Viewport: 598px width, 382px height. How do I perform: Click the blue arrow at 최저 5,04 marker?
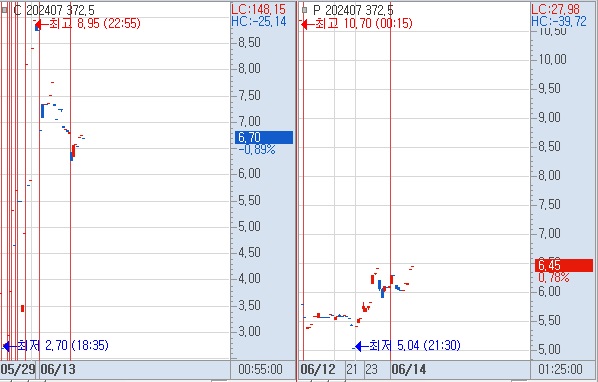362,346
